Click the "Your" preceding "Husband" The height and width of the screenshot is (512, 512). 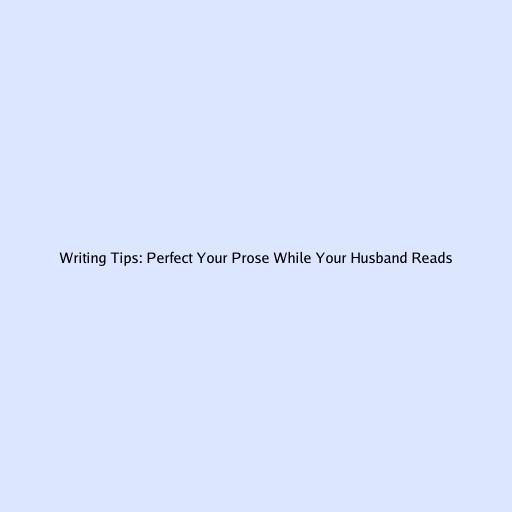tap(331, 258)
